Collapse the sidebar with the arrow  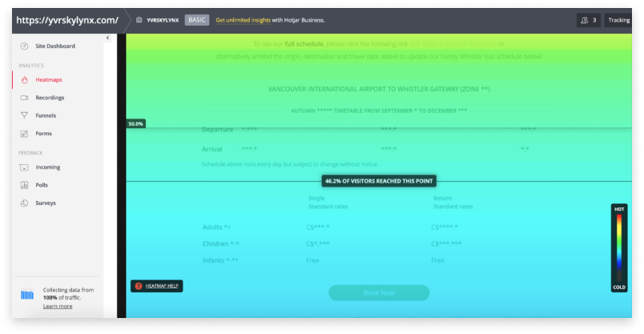(107, 38)
